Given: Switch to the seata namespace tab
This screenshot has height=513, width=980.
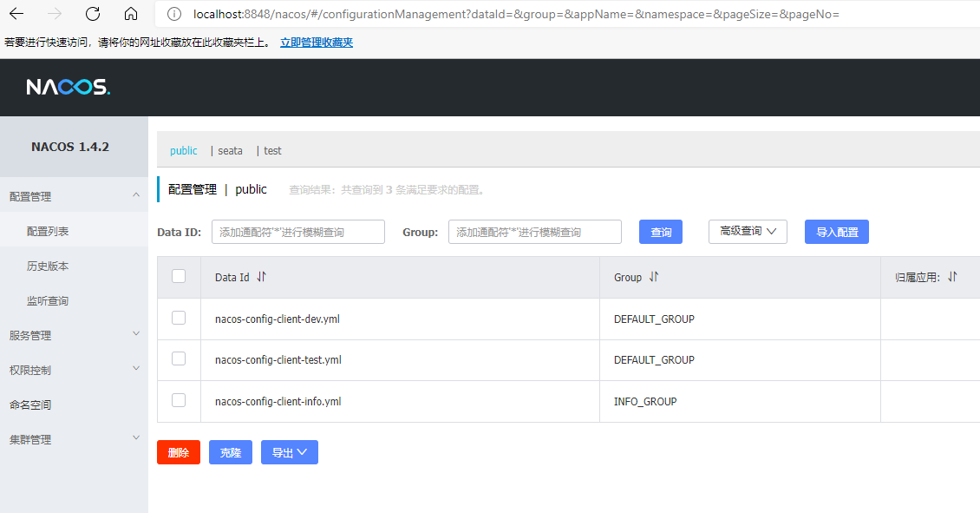Looking at the screenshot, I should pos(230,151).
